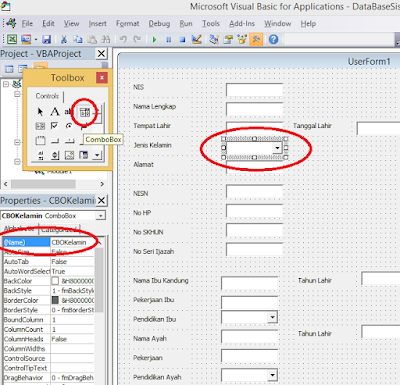The image size is (400, 385).
Task: Select the CommandButton control in Toolbox
Action: point(55,141)
